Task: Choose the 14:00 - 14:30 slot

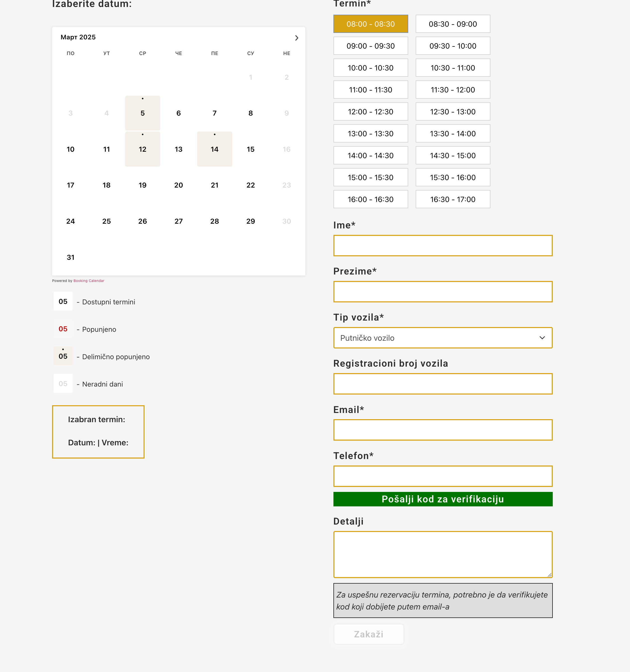Action: coord(371,155)
